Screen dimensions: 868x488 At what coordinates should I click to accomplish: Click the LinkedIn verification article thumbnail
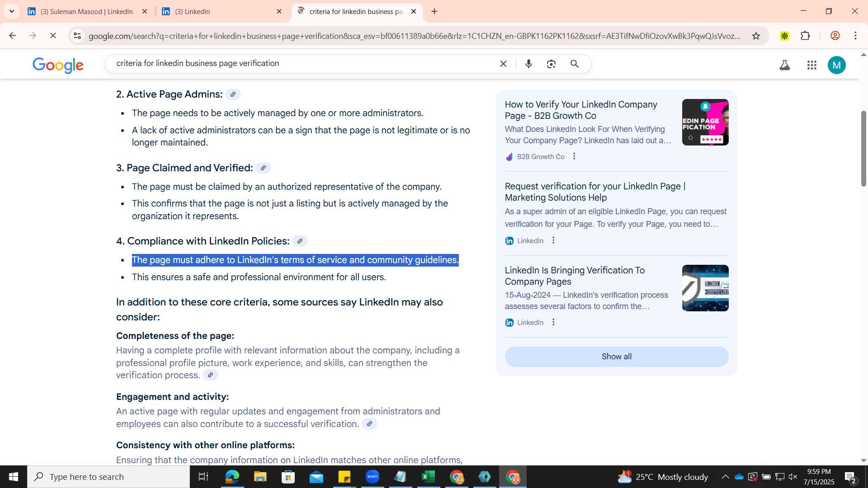coord(705,288)
